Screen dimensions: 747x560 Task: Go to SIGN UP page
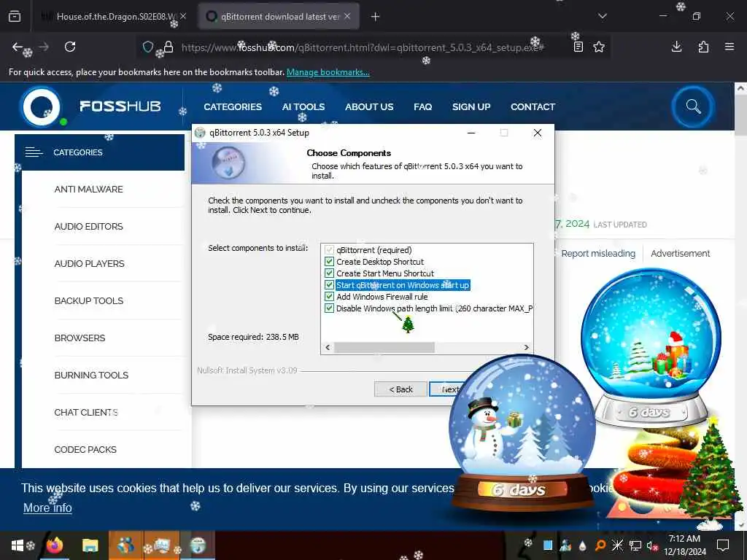pyautogui.click(x=471, y=106)
